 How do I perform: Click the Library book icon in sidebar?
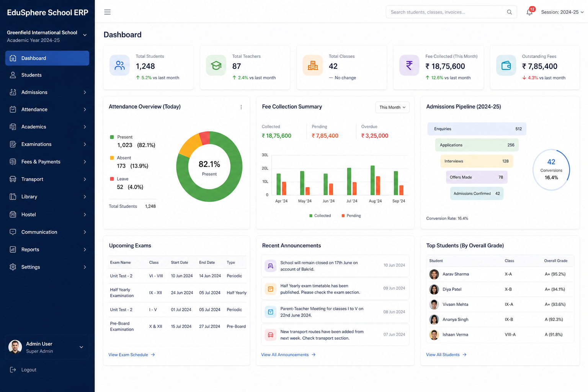tap(13, 197)
